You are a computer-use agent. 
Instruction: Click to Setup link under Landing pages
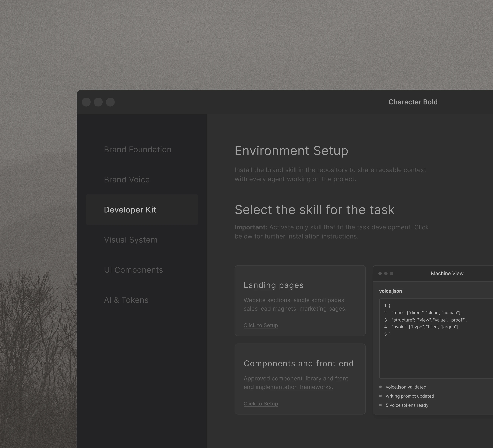[x=261, y=325]
